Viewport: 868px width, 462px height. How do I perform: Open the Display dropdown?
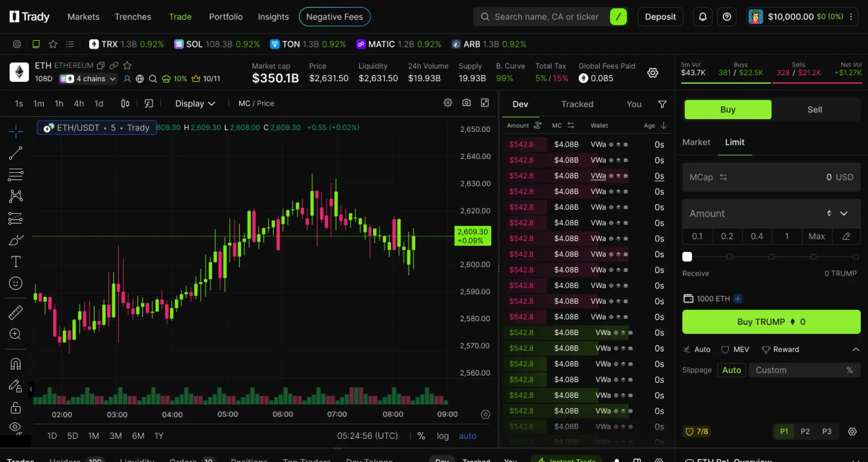pyautogui.click(x=195, y=103)
